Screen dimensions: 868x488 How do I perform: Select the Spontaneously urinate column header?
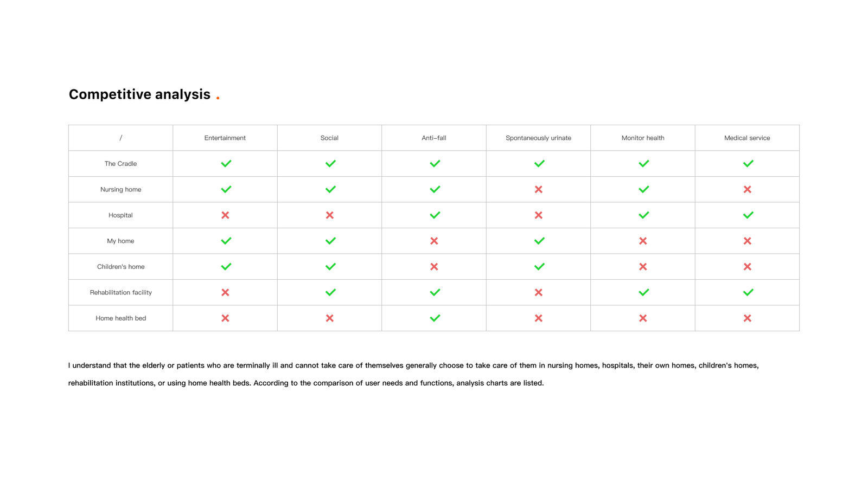coord(538,138)
